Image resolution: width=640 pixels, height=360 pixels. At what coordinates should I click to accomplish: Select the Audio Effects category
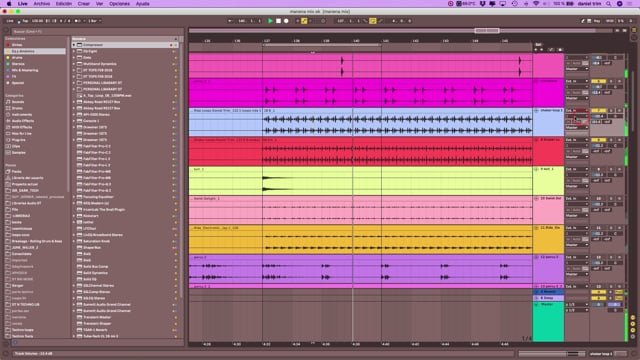(x=22, y=121)
